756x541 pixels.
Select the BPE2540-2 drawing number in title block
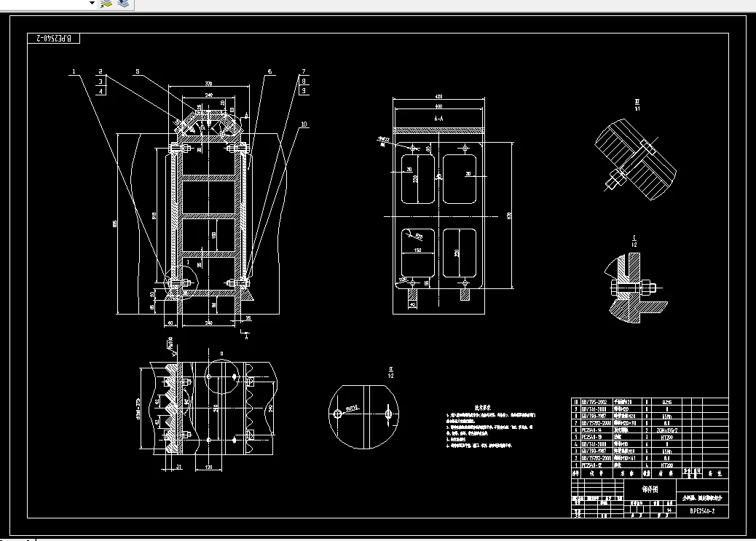coord(702,511)
